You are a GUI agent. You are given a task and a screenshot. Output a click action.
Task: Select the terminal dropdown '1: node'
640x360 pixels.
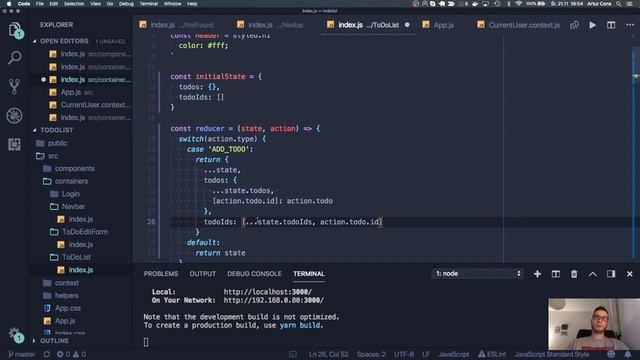[478, 273]
